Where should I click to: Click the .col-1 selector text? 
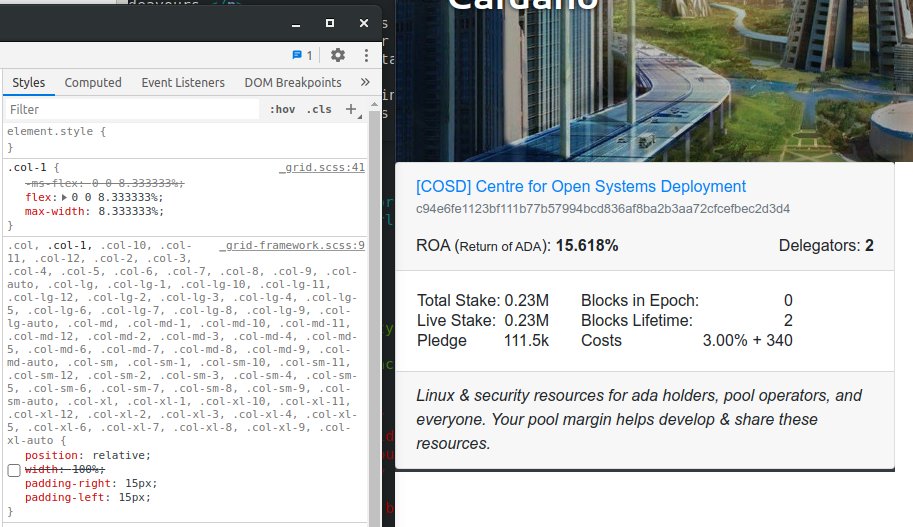(27, 168)
